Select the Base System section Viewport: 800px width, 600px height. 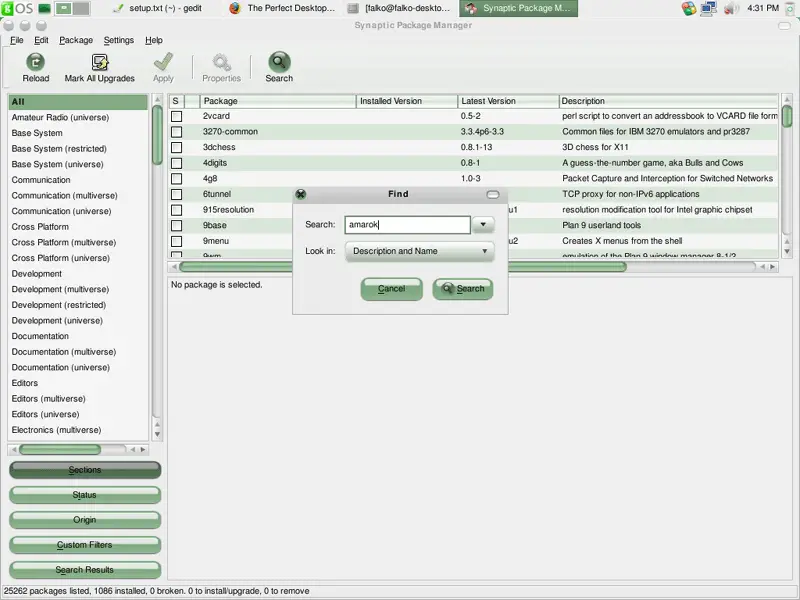[x=78, y=133]
